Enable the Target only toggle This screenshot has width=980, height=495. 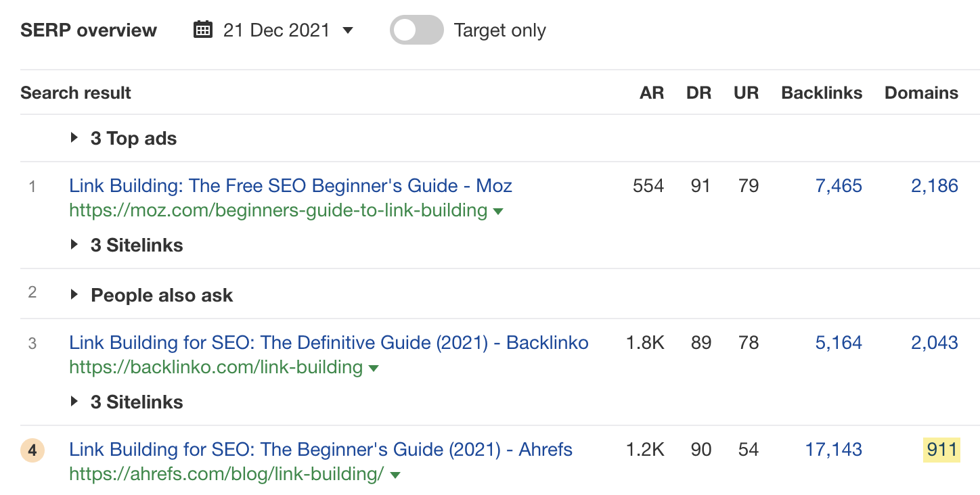[416, 30]
